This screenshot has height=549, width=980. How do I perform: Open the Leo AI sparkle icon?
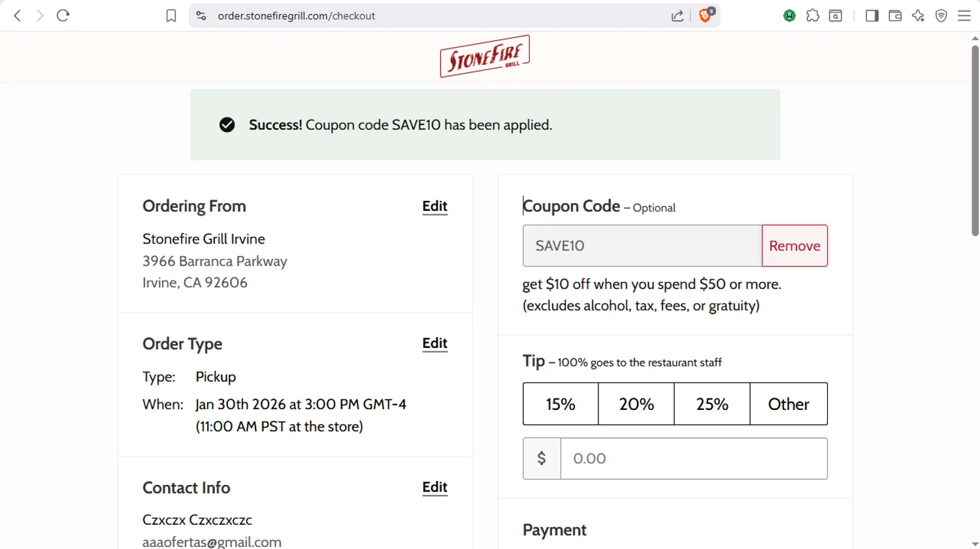pyautogui.click(x=918, y=16)
